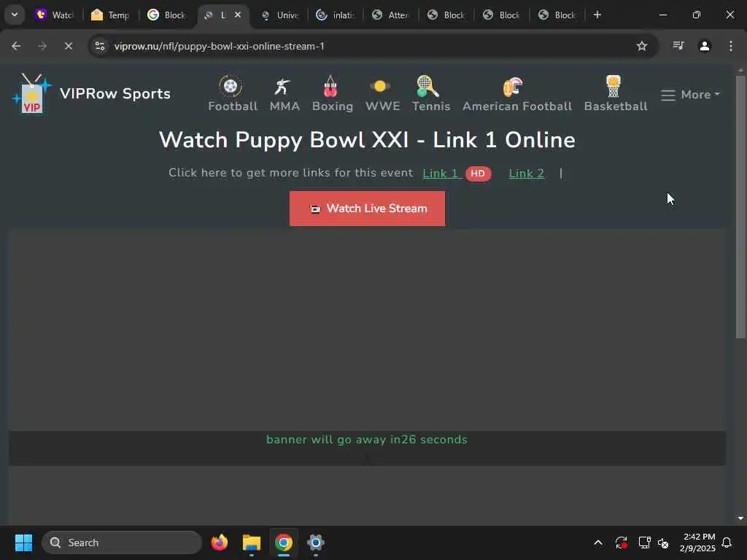Screen dimensions: 747x560
Task: Open the WWE category icon
Action: point(380,86)
